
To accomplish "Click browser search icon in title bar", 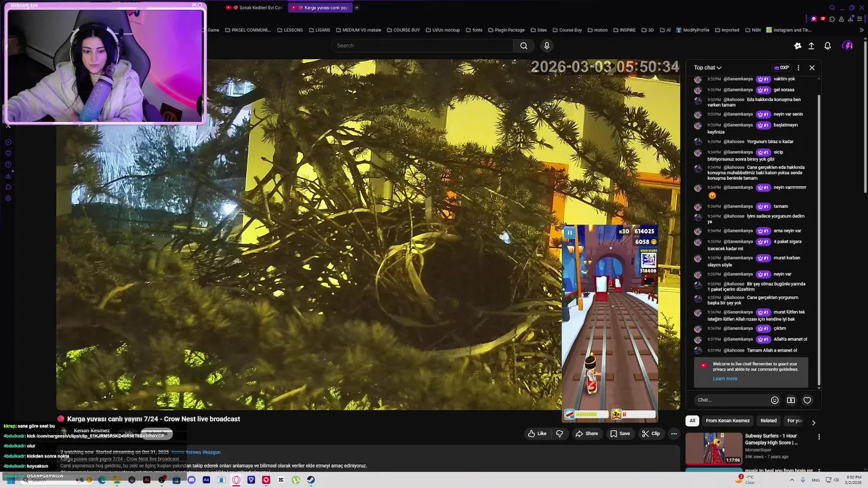I will [832, 7].
